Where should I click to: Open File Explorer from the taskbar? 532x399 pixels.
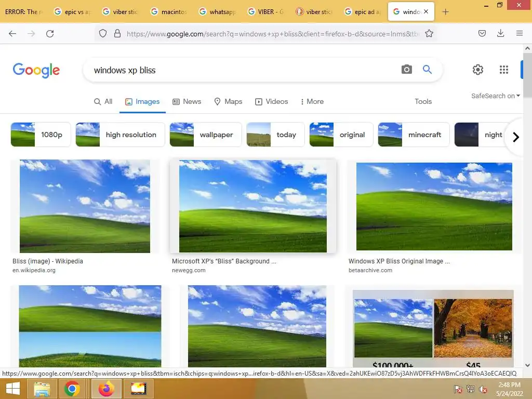click(42, 389)
